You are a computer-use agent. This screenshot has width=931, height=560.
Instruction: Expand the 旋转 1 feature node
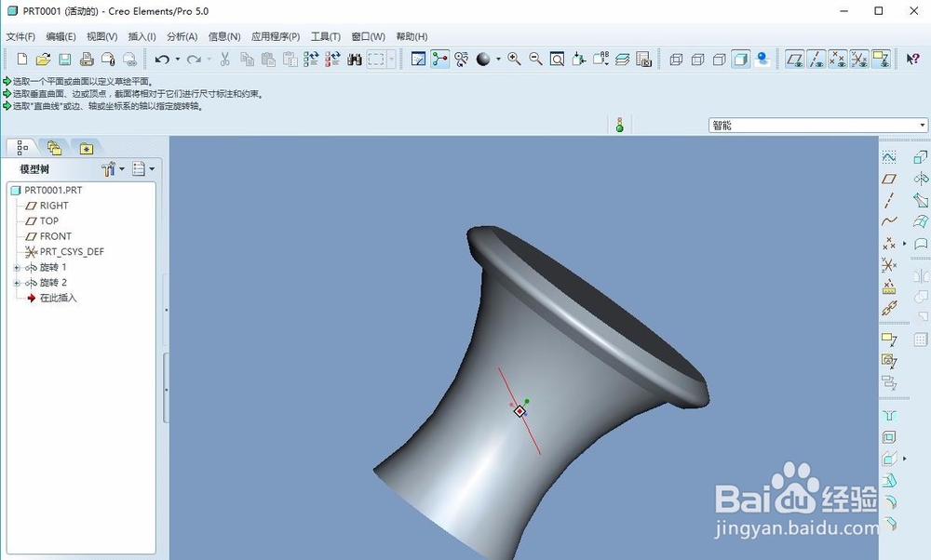(x=17, y=268)
